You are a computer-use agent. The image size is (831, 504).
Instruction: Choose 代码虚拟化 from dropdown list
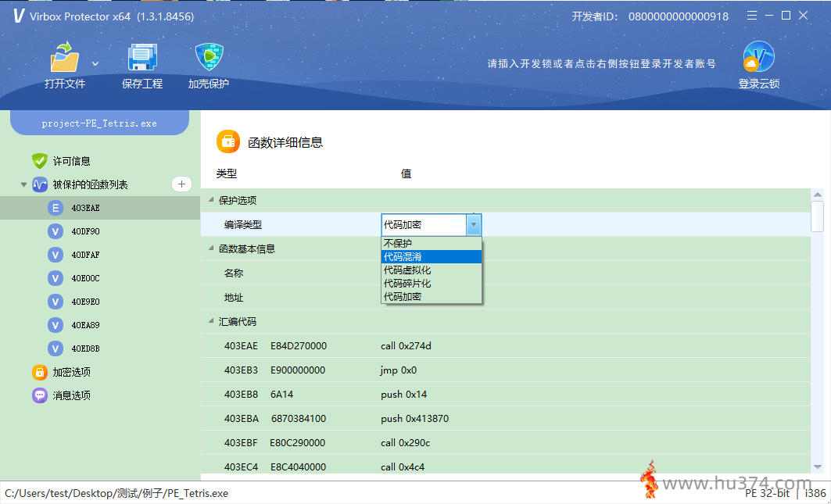(432, 270)
